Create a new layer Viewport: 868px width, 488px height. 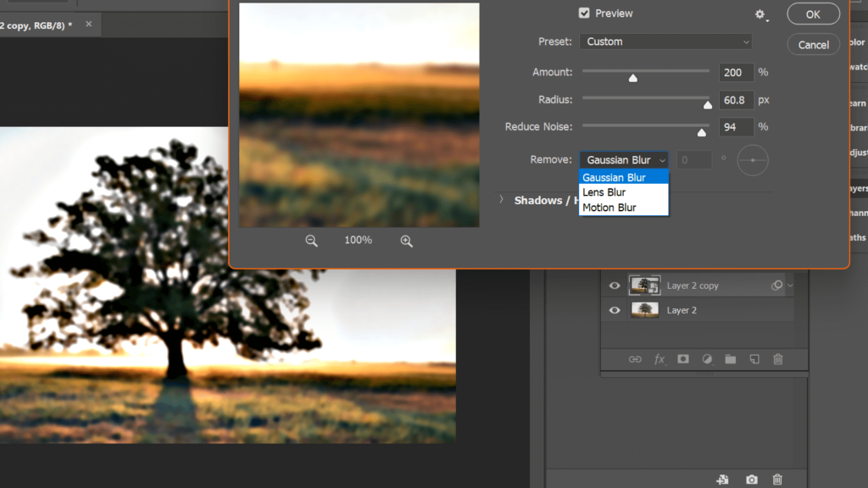(x=754, y=359)
